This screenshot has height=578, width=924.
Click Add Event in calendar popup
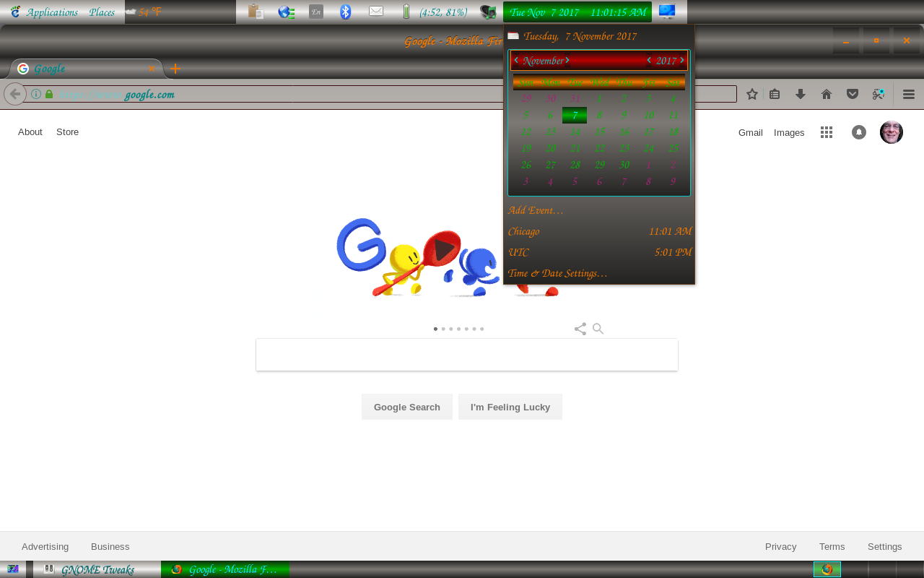pos(536,210)
